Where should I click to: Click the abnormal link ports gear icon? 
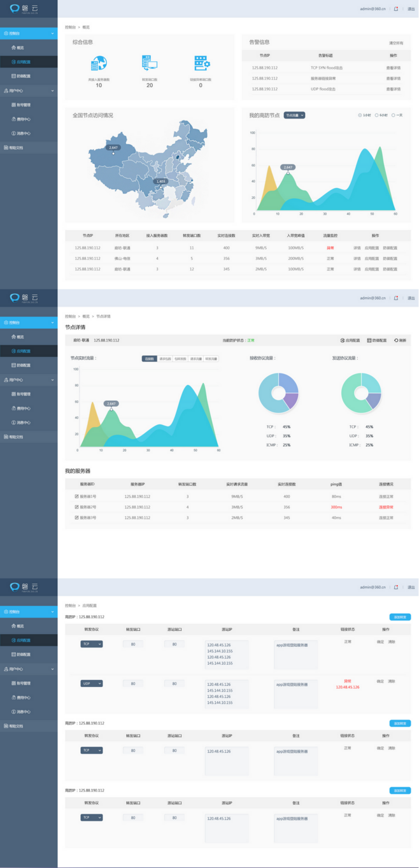click(x=201, y=63)
